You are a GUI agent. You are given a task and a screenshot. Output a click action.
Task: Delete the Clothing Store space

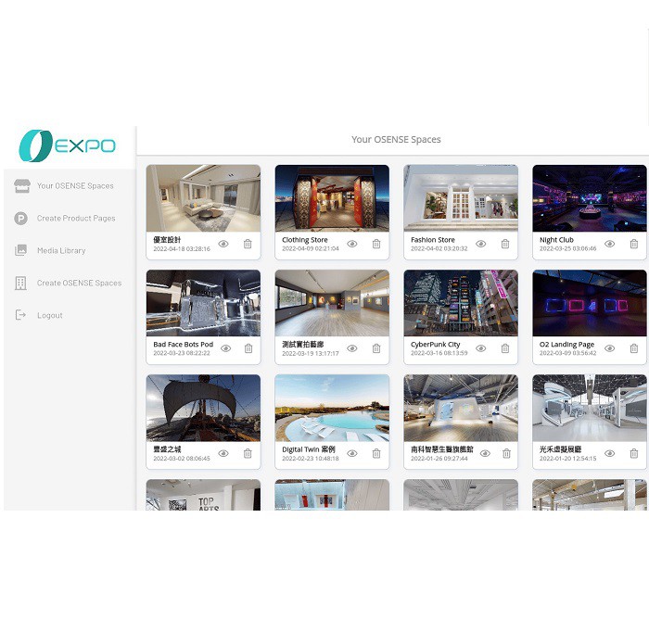coord(376,244)
